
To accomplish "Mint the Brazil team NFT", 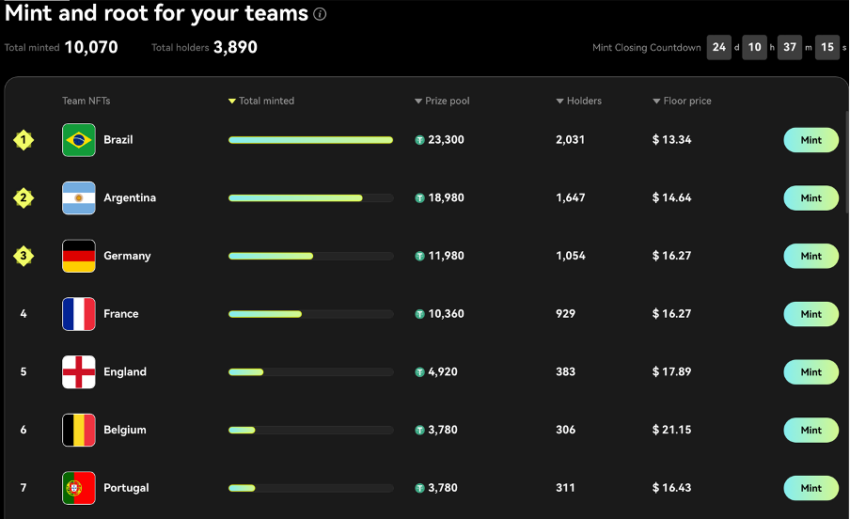I will [x=811, y=140].
